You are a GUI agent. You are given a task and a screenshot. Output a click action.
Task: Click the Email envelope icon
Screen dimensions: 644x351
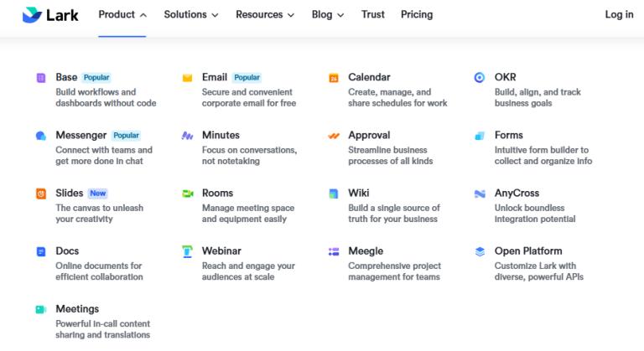(x=187, y=78)
